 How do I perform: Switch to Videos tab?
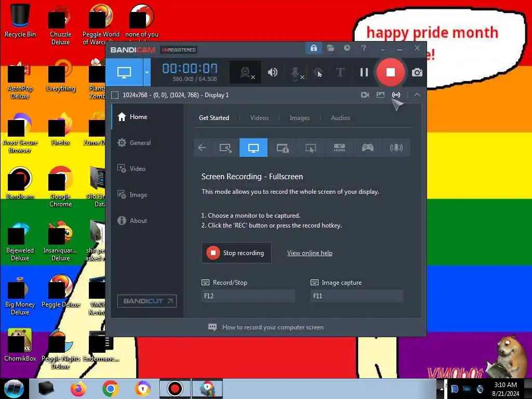click(x=259, y=118)
